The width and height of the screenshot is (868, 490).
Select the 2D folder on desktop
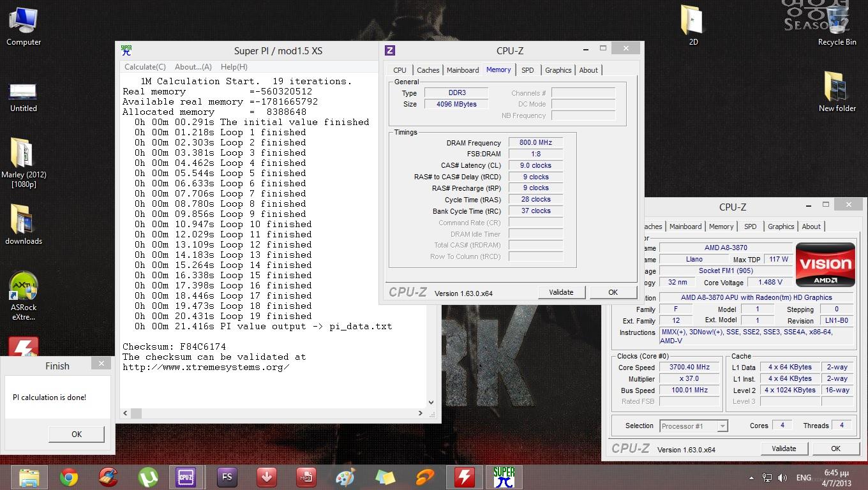point(693,26)
